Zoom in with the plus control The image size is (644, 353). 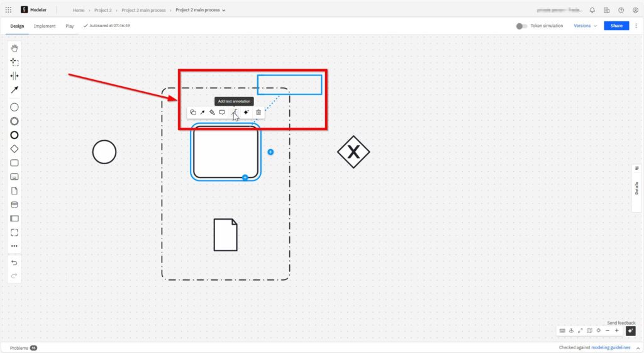pos(616,330)
